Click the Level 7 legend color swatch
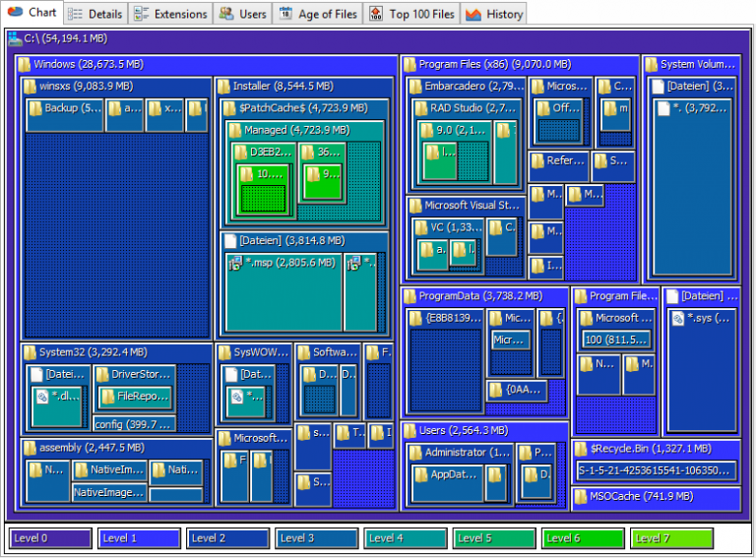 673,538
